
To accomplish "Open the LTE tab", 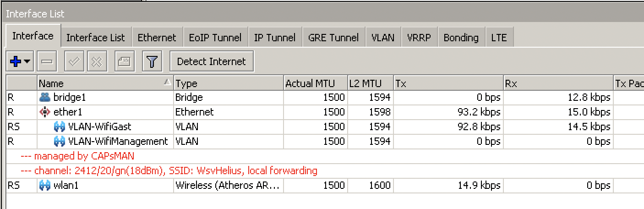I will coord(499,38).
